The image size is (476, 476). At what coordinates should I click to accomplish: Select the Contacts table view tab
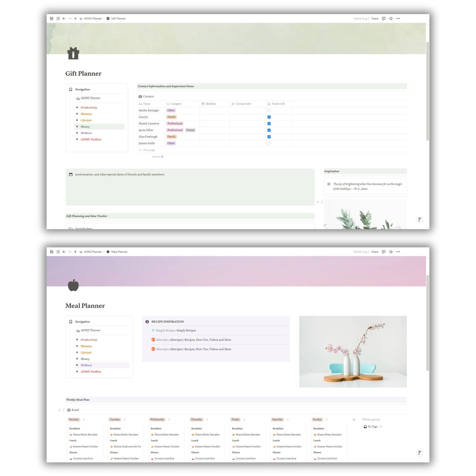[x=146, y=97]
